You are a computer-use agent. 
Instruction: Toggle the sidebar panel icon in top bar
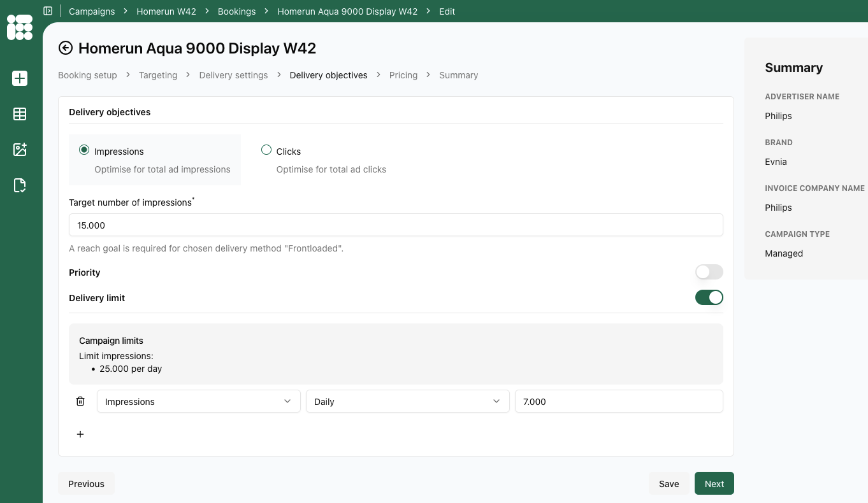[48, 11]
